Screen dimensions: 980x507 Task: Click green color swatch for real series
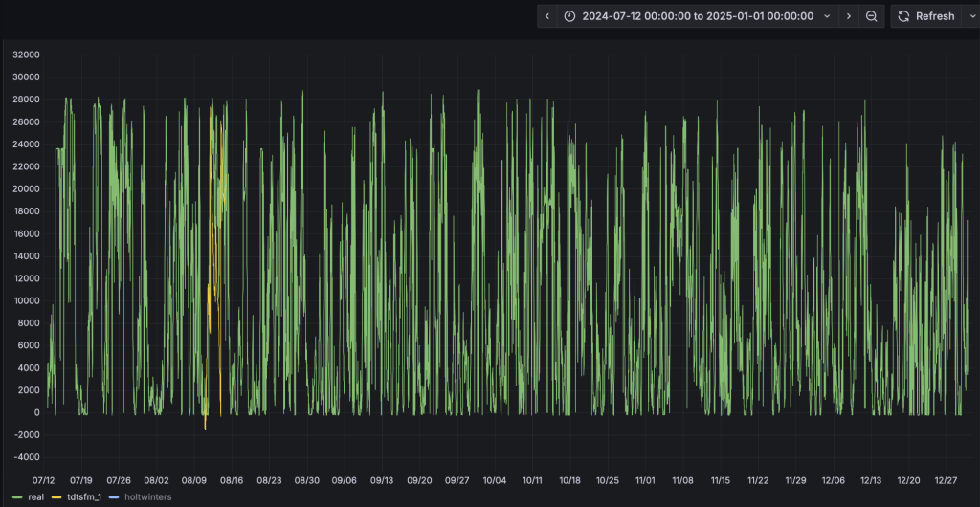(x=17, y=497)
